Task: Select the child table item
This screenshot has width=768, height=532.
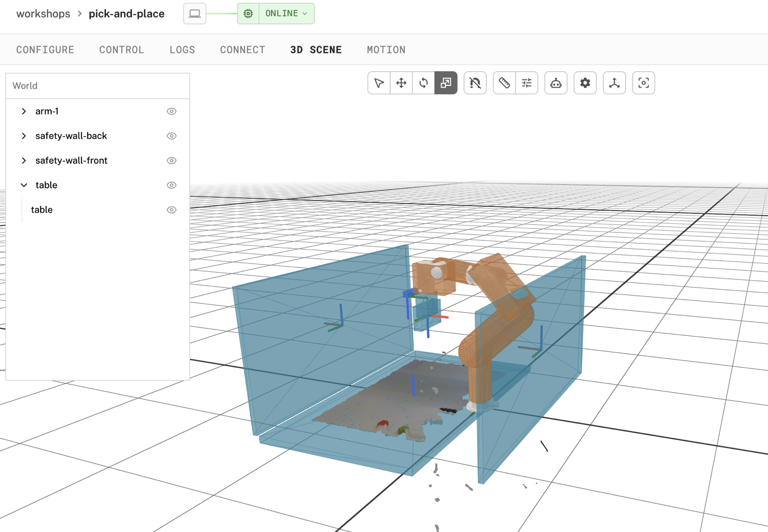Action: coord(42,210)
